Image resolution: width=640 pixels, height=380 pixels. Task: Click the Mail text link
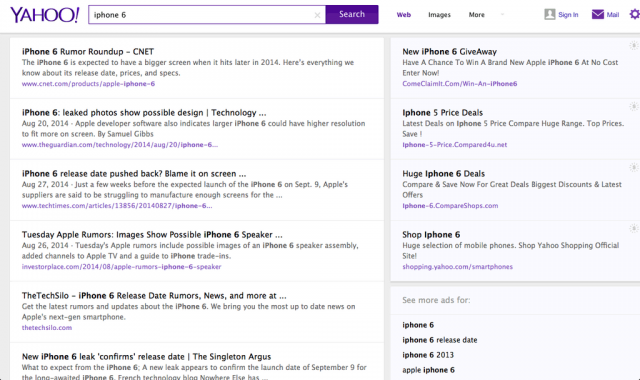click(613, 15)
